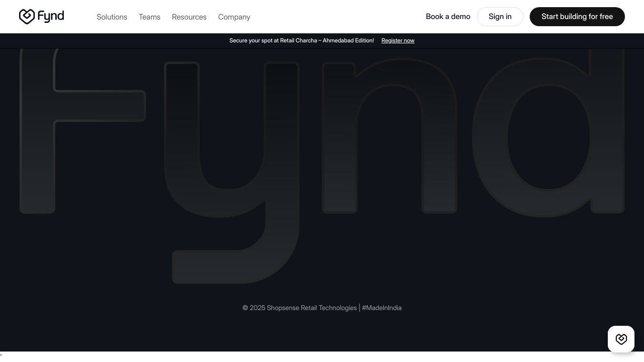The image size is (644, 362).
Task: Follow the Register now link
Action: tap(398, 41)
